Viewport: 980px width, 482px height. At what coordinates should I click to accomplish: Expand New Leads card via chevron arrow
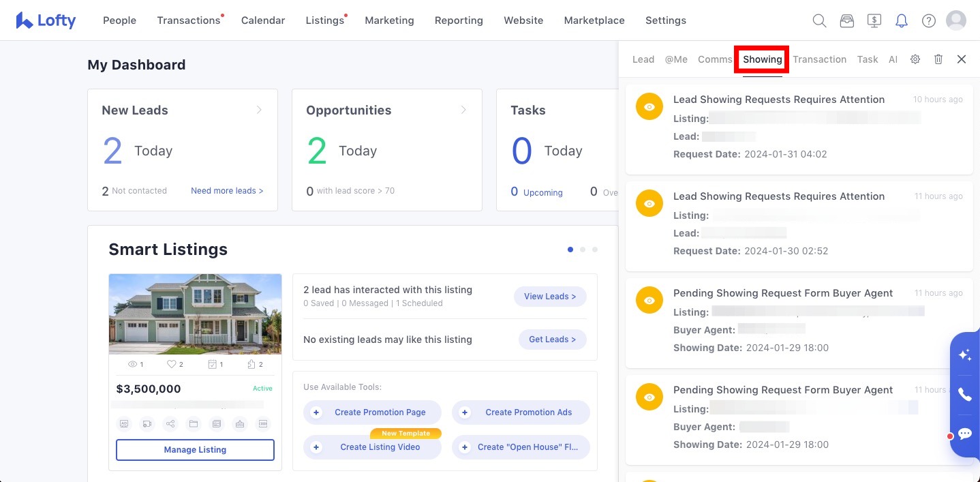pos(259,110)
